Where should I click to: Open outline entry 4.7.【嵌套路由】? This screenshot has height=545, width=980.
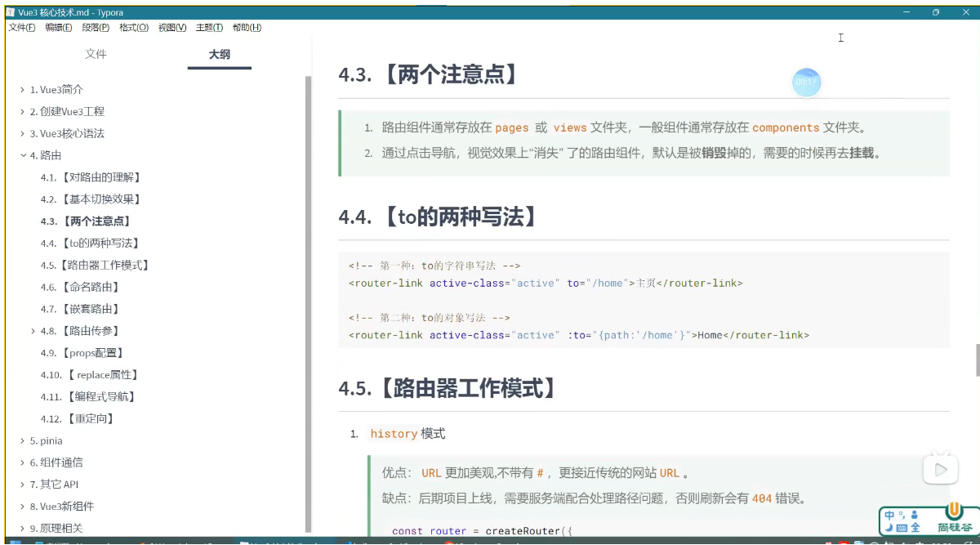pos(80,309)
